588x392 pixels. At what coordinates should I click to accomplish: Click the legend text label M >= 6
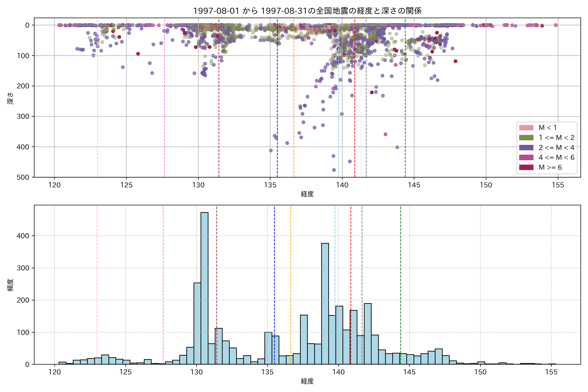tap(550, 168)
